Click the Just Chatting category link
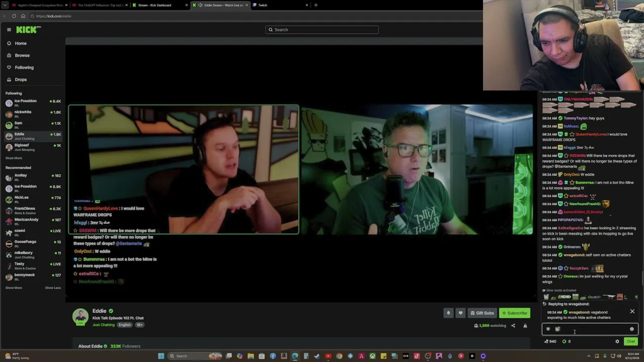Image resolution: width=644 pixels, height=362 pixels. click(x=104, y=325)
